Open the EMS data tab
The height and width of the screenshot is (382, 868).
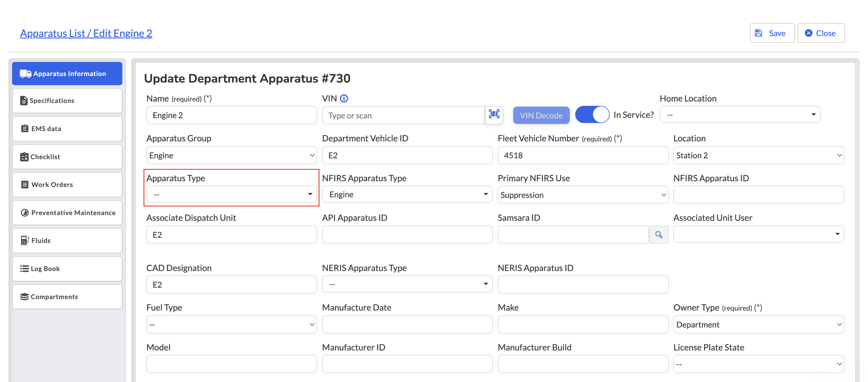67,128
